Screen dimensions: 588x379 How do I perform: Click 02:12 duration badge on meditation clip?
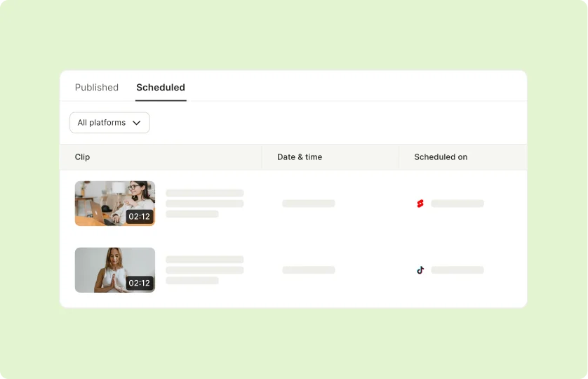139,283
